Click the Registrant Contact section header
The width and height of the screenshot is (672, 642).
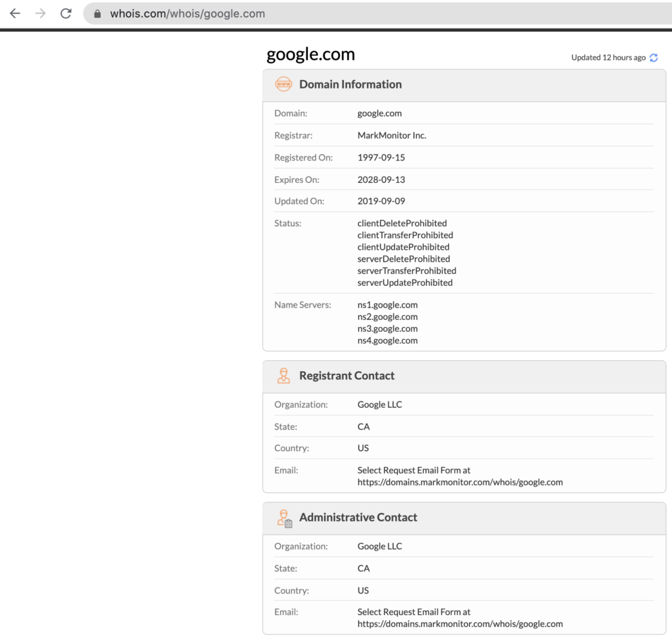click(x=464, y=376)
